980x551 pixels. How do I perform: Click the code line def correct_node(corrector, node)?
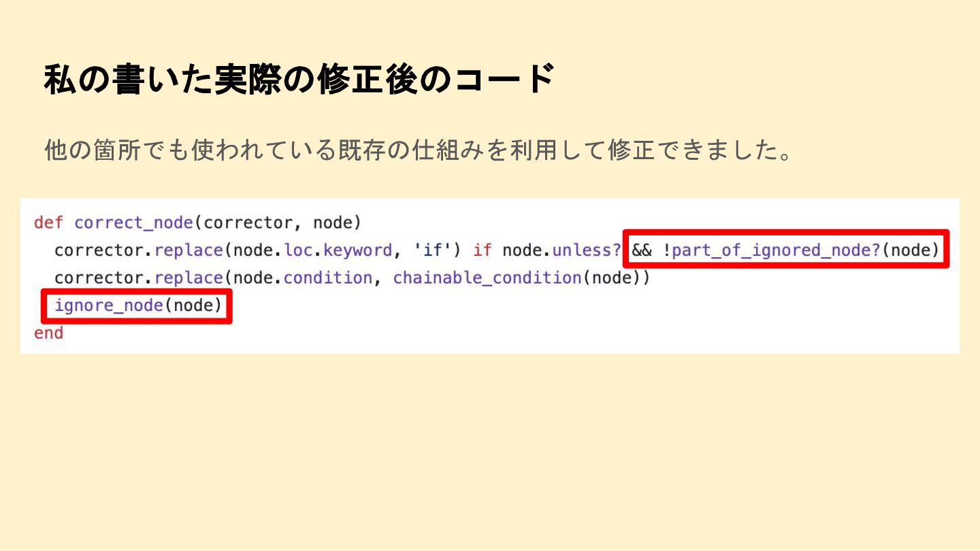pyautogui.click(x=197, y=222)
